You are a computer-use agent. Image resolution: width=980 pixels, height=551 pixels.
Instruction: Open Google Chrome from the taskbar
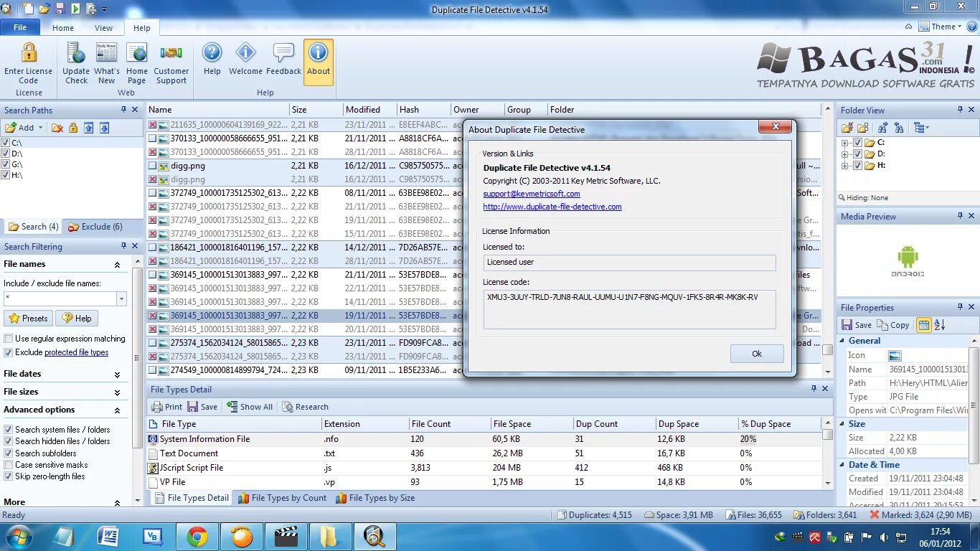(197, 537)
